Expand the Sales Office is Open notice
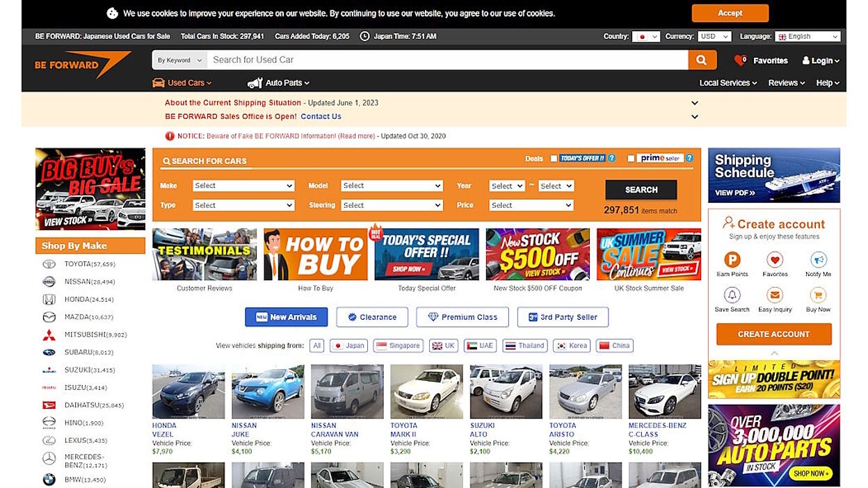Viewport: 868px width, 488px height. click(x=694, y=117)
